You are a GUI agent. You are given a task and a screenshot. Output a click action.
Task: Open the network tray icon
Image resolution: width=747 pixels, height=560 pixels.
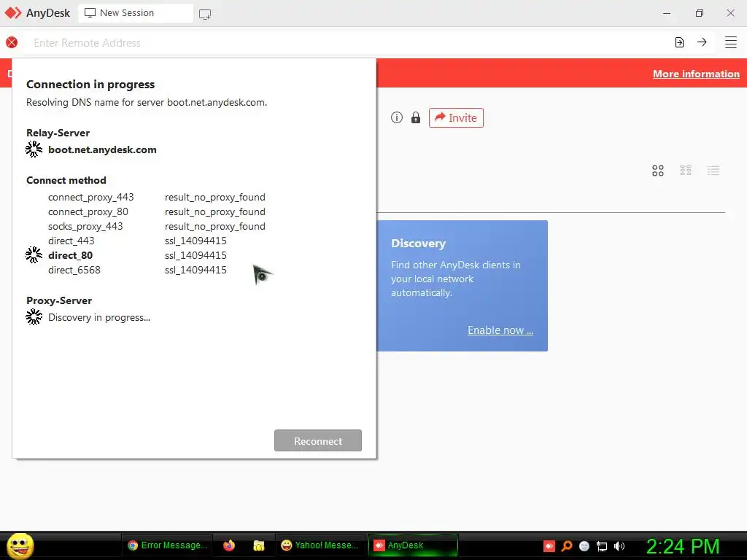(x=602, y=546)
